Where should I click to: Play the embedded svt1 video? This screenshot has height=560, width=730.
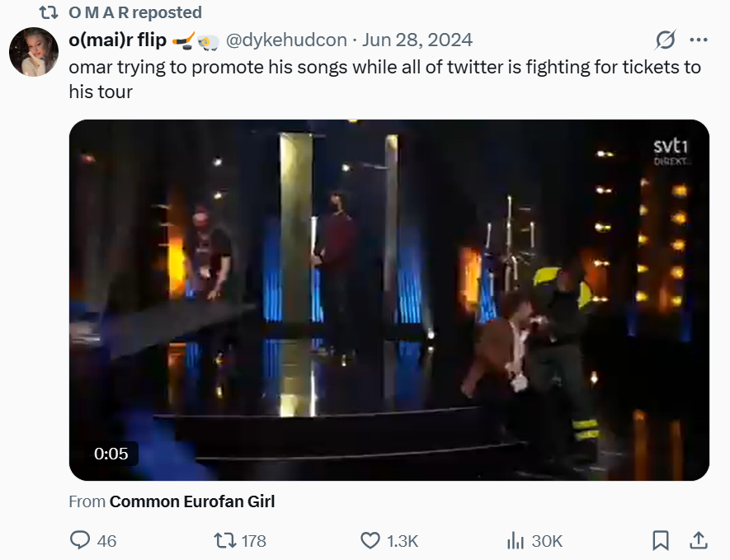pyautogui.click(x=389, y=299)
